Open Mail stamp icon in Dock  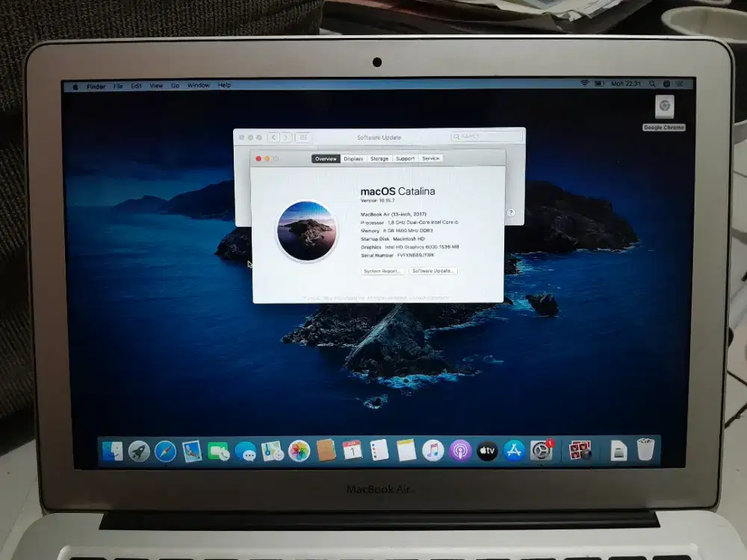(x=191, y=451)
